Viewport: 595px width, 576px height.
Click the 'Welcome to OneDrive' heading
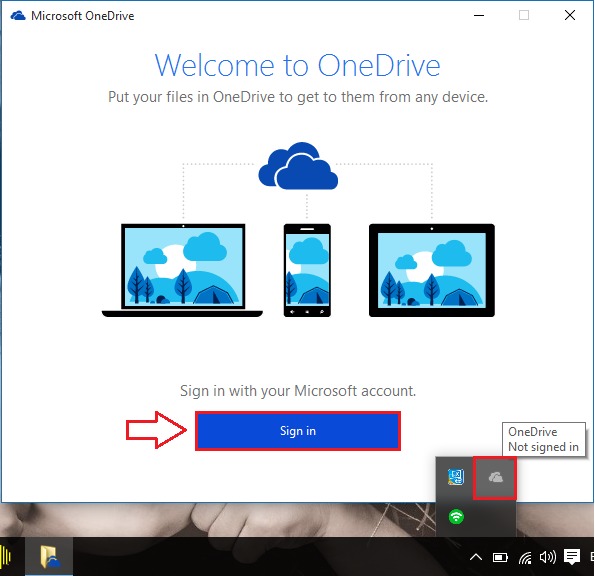[298, 65]
